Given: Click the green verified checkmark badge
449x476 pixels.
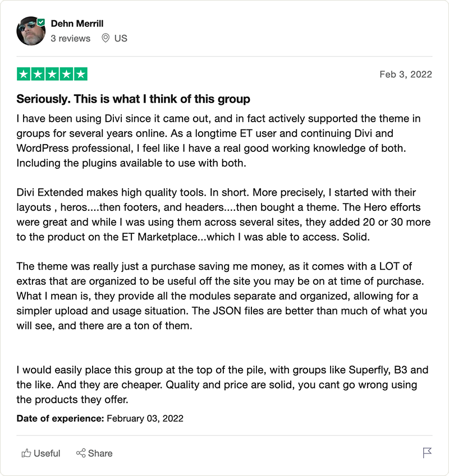Looking at the screenshot, I should [x=41, y=22].
